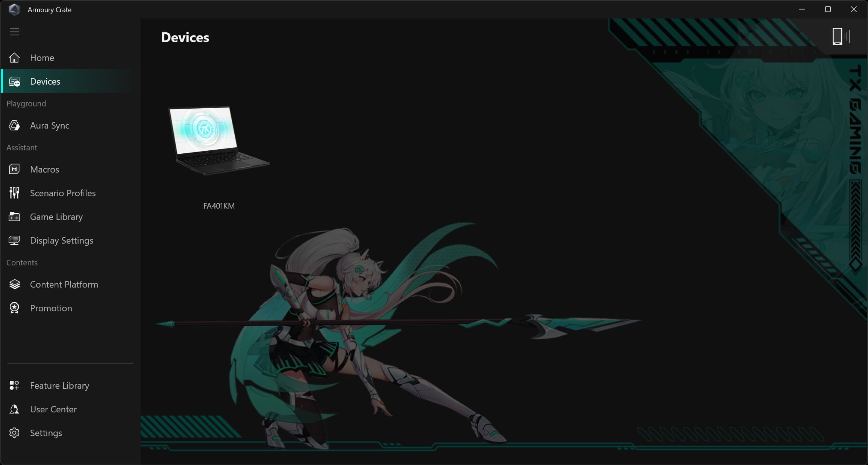
Task: Open Scenario Profiles text label
Action: pos(63,193)
